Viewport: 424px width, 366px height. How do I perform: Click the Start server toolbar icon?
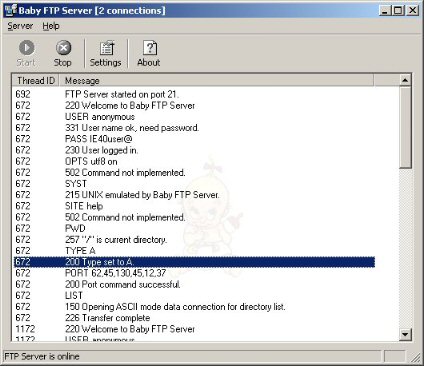tap(26, 53)
